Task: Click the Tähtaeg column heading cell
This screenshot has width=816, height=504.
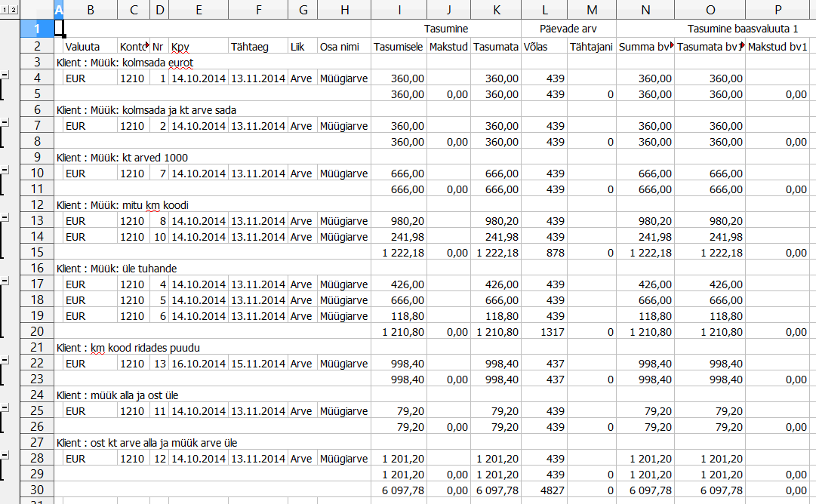Action: 257,46
